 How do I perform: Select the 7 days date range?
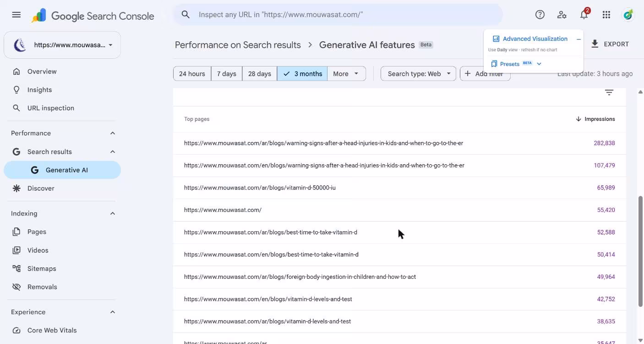pyautogui.click(x=227, y=74)
